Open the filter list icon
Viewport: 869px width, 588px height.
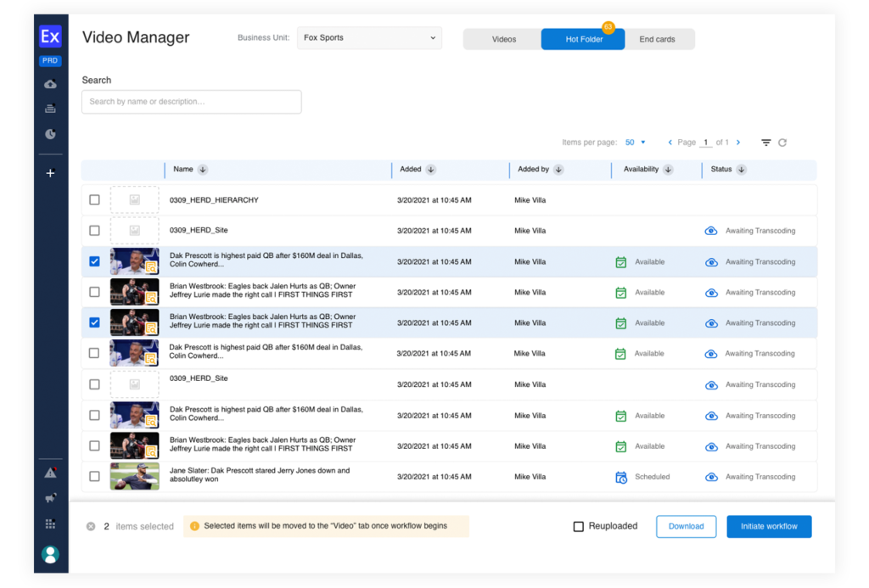(x=765, y=143)
